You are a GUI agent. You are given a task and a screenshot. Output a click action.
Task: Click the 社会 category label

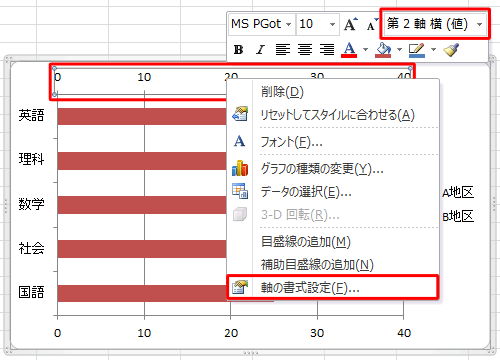point(31,248)
